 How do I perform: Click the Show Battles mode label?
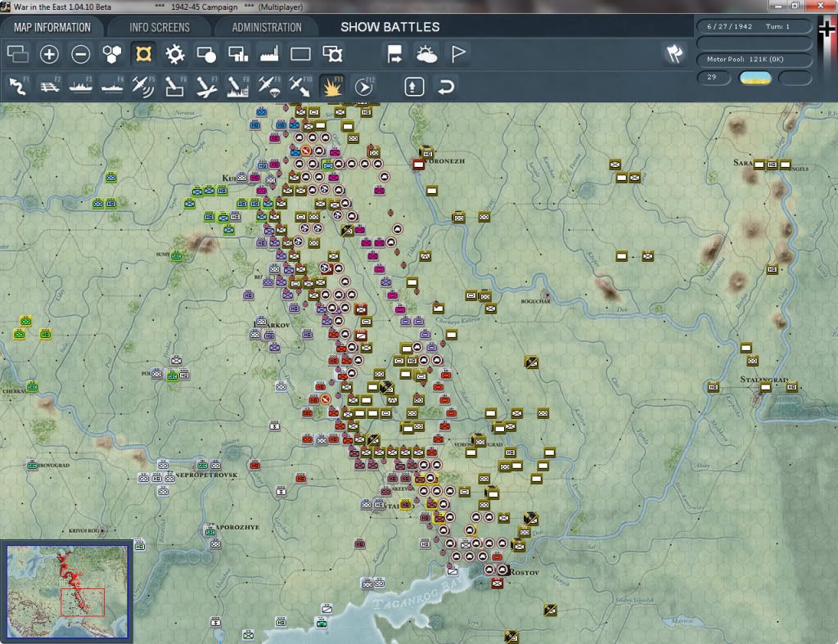click(390, 27)
